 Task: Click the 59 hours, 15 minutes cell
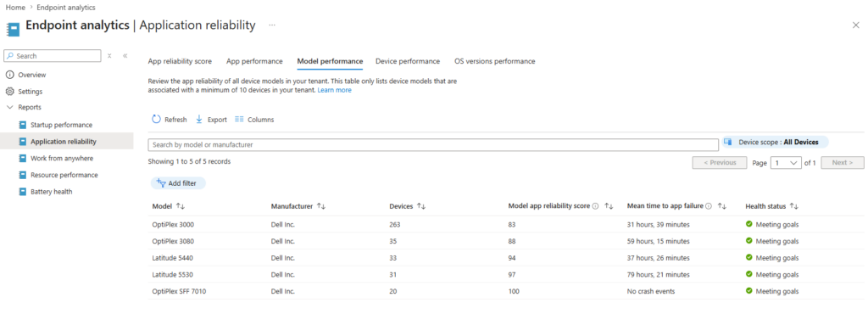point(658,241)
